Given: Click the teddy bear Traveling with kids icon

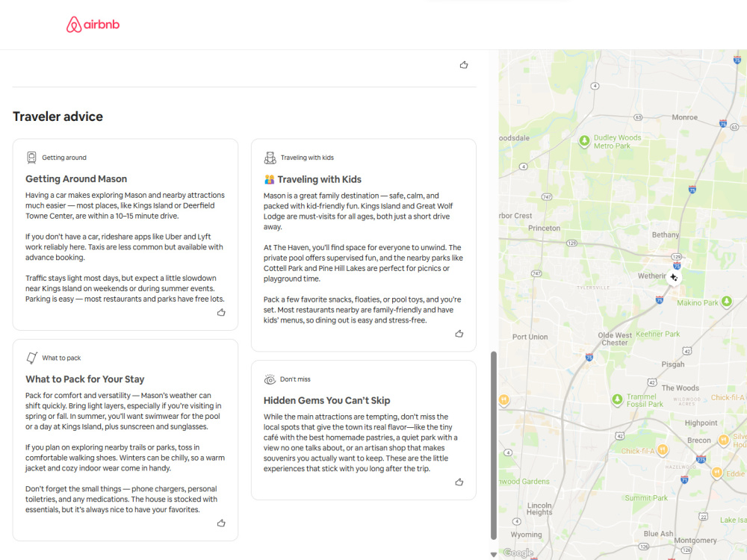Looking at the screenshot, I should pyautogui.click(x=270, y=158).
